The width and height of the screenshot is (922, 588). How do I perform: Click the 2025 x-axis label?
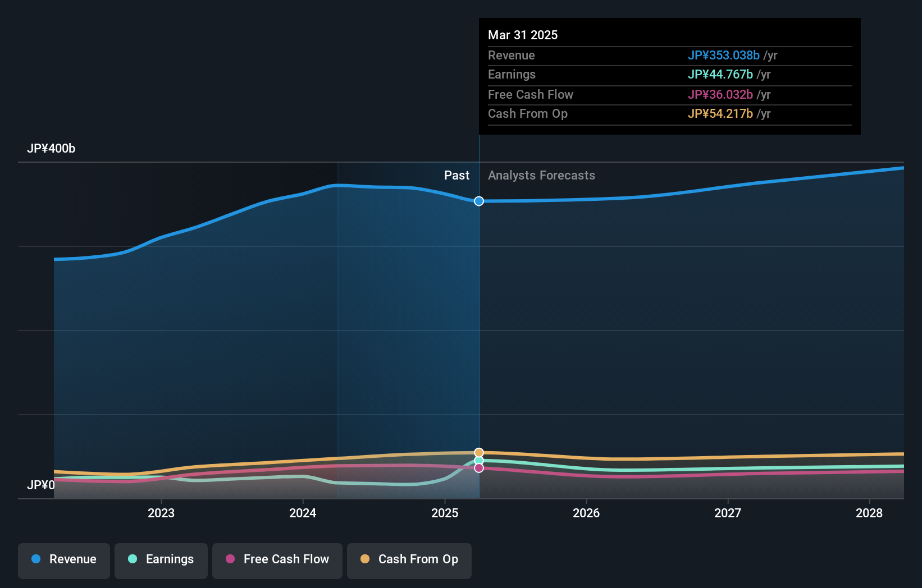(x=445, y=513)
